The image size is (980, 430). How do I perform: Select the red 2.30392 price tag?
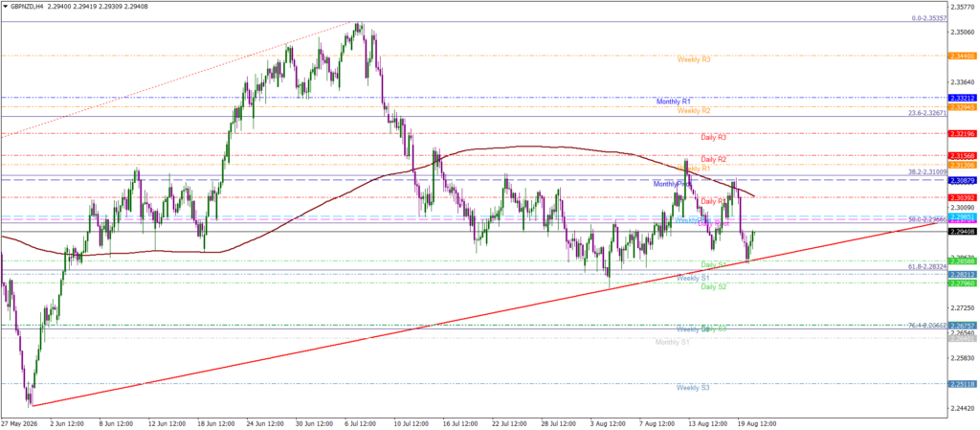click(963, 197)
